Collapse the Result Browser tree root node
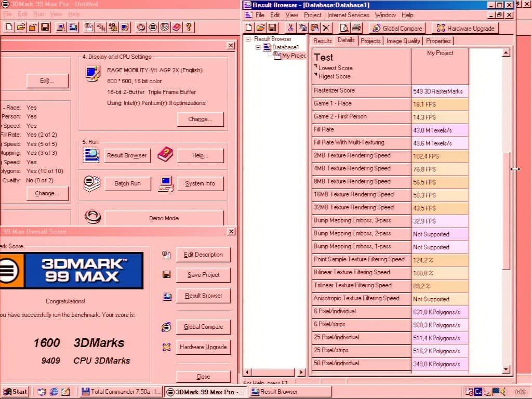 click(x=248, y=39)
